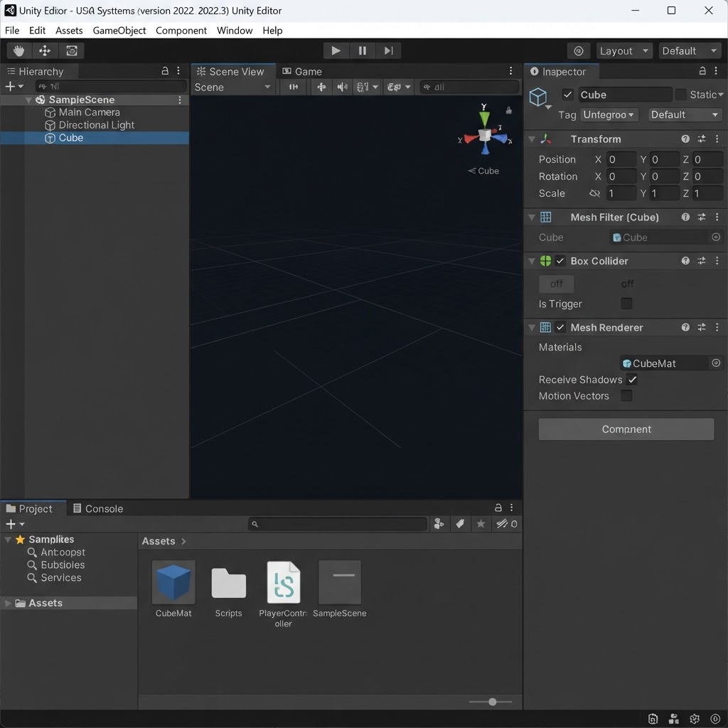Open the Hierarchy create plus dropdown

(14, 86)
